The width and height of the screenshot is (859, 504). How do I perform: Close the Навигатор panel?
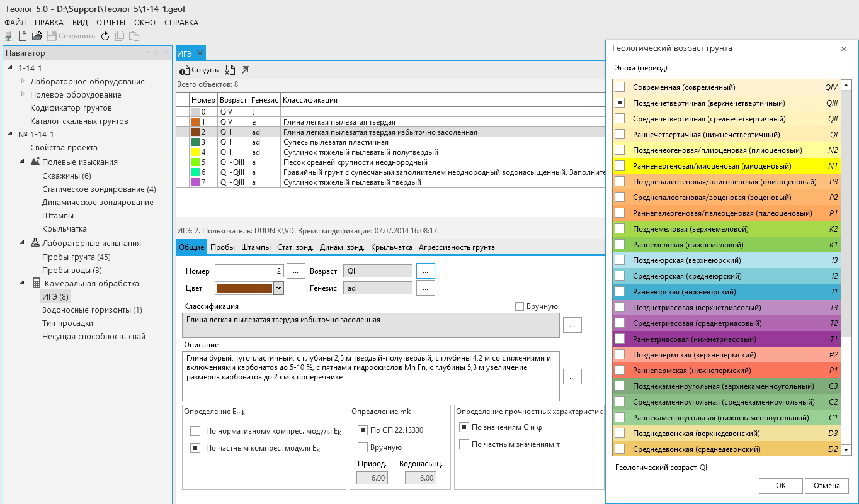tap(166, 53)
